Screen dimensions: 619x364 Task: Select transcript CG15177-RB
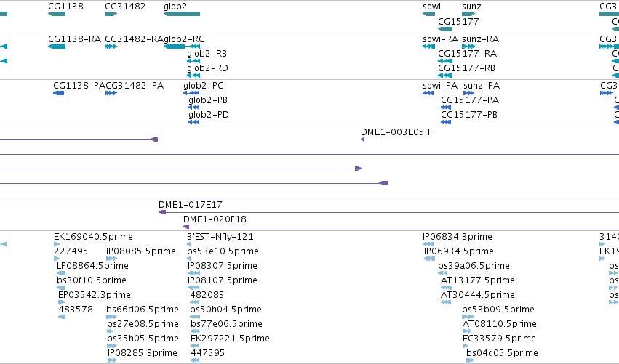pyautogui.click(x=445, y=76)
